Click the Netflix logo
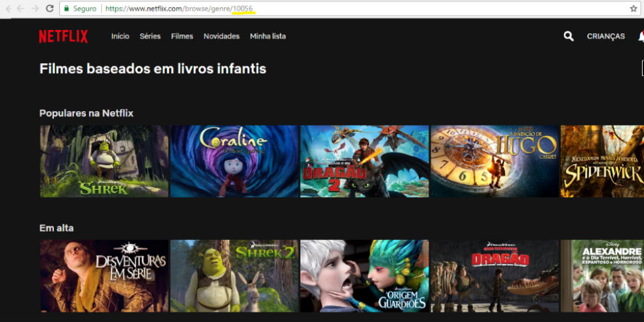 (x=63, y=36)
